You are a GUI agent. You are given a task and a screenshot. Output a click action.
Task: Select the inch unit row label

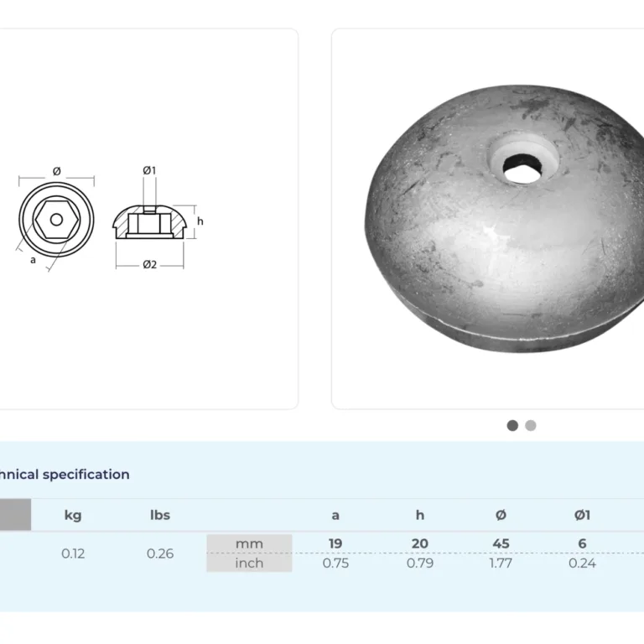[249, 563]
